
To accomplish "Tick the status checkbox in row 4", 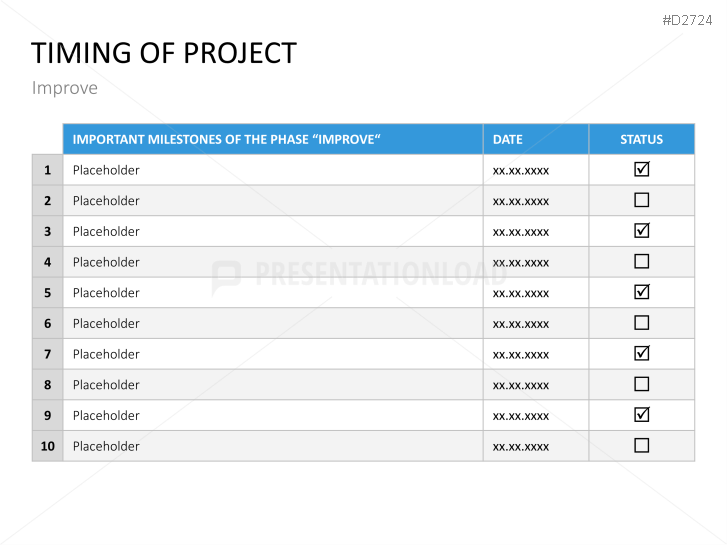I will [642, 262].
